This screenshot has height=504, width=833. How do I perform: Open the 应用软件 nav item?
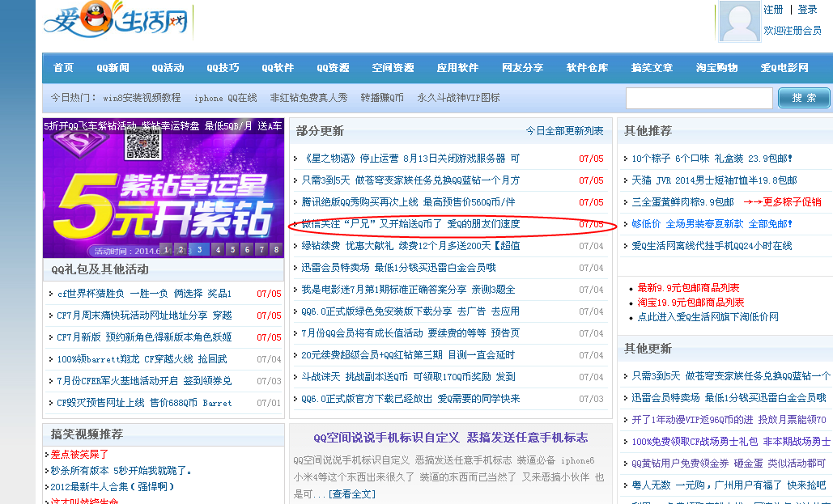pos(457,67)
